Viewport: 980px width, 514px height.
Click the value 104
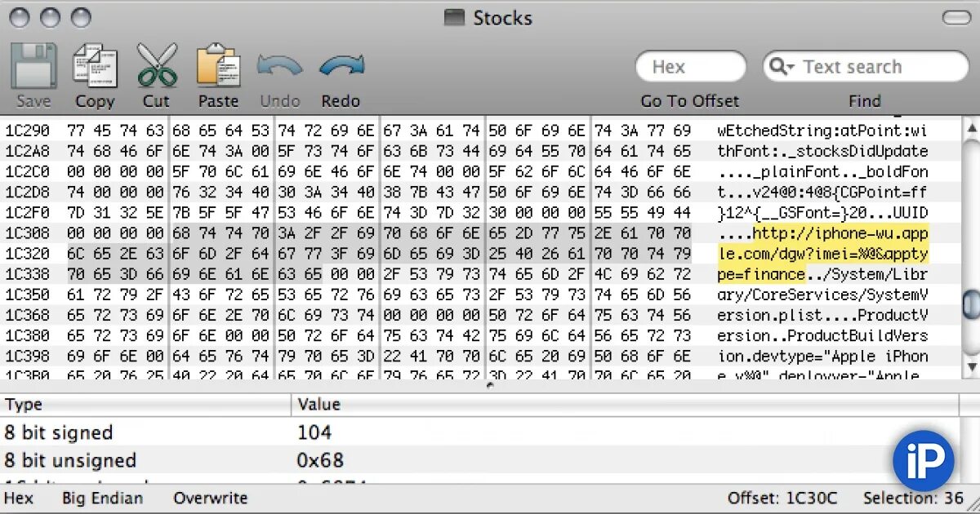(x=314, y=432)
